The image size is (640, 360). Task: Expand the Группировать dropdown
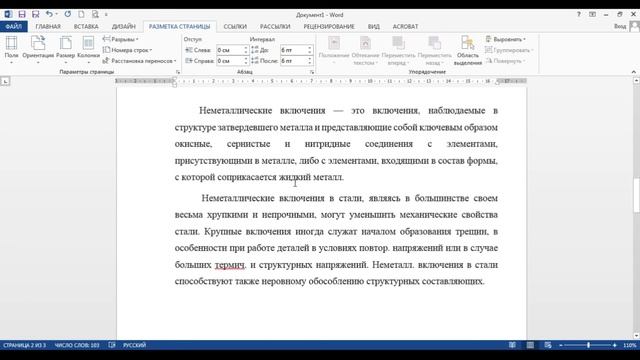click(509, 50)
